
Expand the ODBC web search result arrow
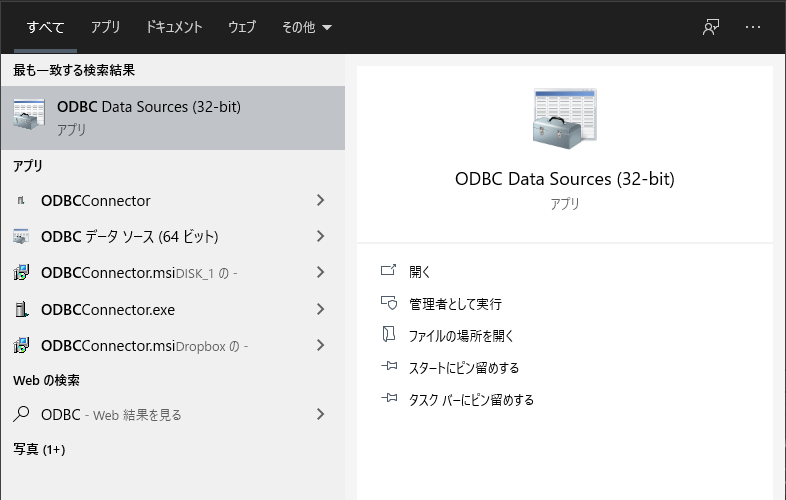(x=320, y=414)
